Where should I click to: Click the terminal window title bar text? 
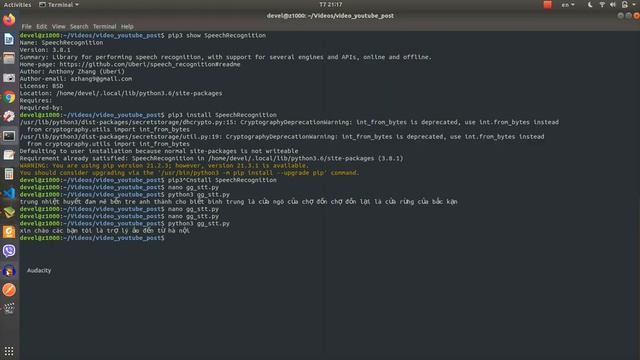pos(330,16)
